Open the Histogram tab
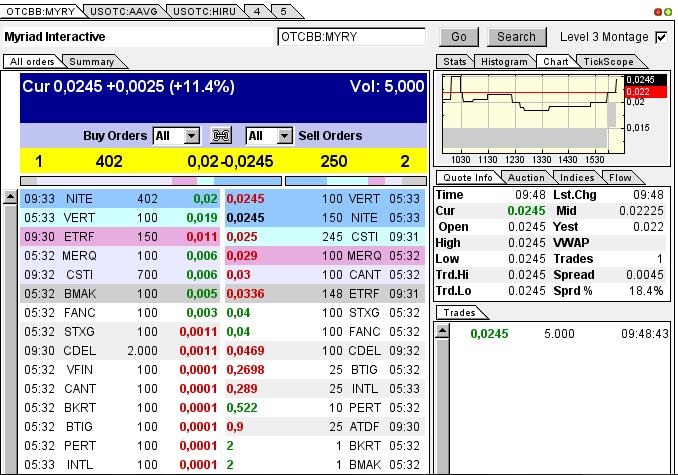The width and height of the screenshot is (678, 475). (504, 62)
